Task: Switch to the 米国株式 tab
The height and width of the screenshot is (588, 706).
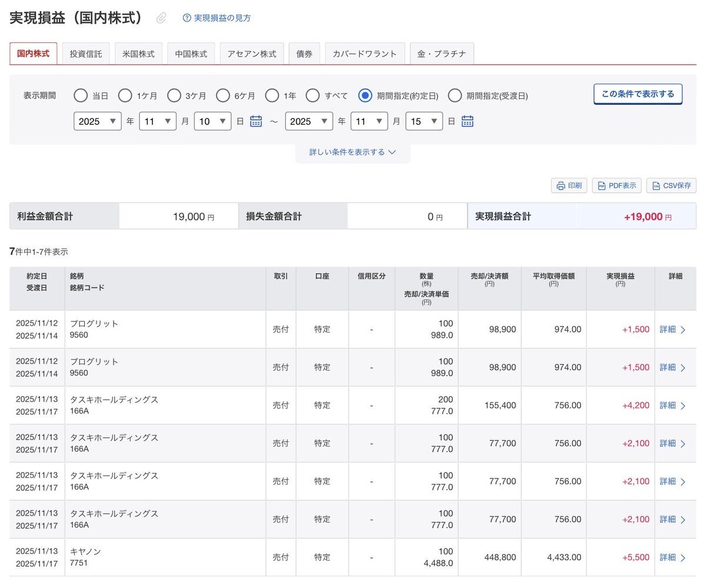Action: coord(138,54)
